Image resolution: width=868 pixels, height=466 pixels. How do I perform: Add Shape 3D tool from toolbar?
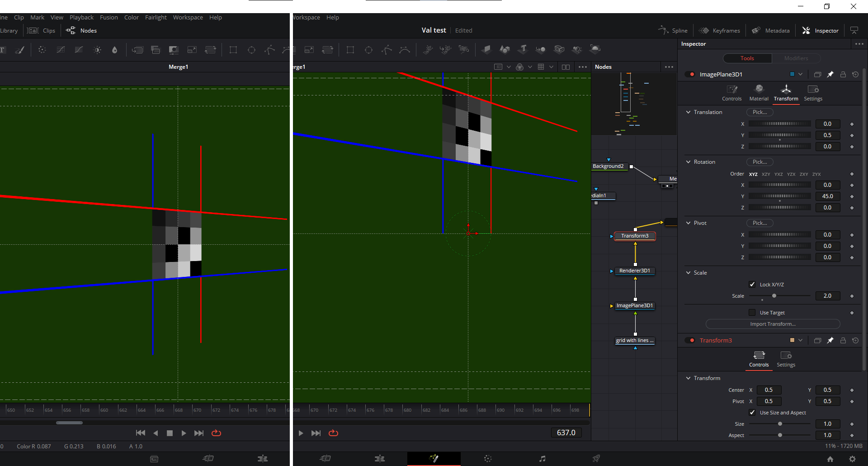point(505,49)
